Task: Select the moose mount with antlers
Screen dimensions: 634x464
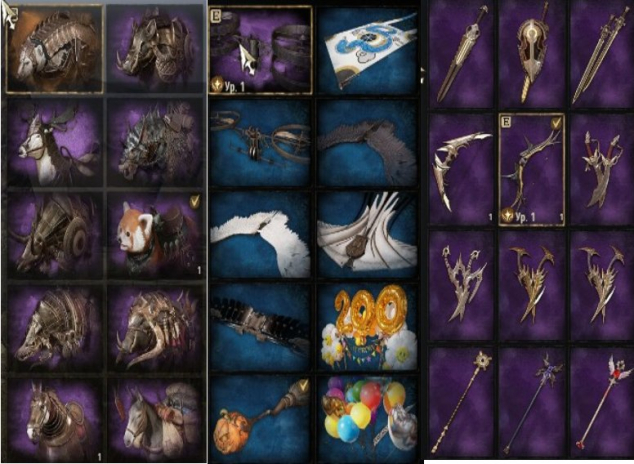Action: tap(55, 141)
